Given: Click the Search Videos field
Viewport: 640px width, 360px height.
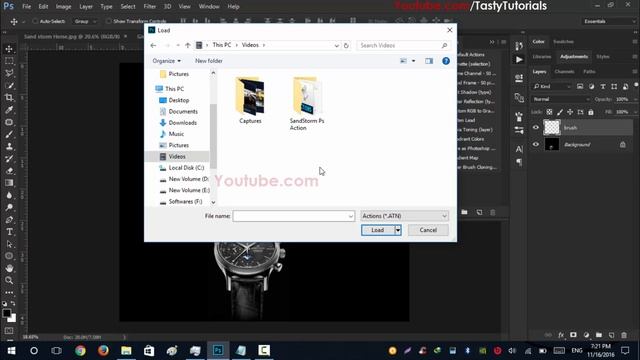Looking at the screenshot, I should (403, 45).
